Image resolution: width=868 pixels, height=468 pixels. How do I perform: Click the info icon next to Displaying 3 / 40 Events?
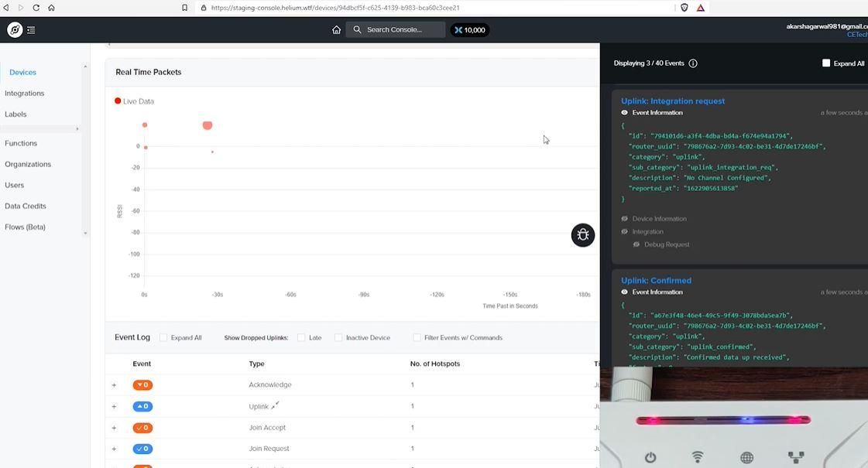tap(693, 63)
